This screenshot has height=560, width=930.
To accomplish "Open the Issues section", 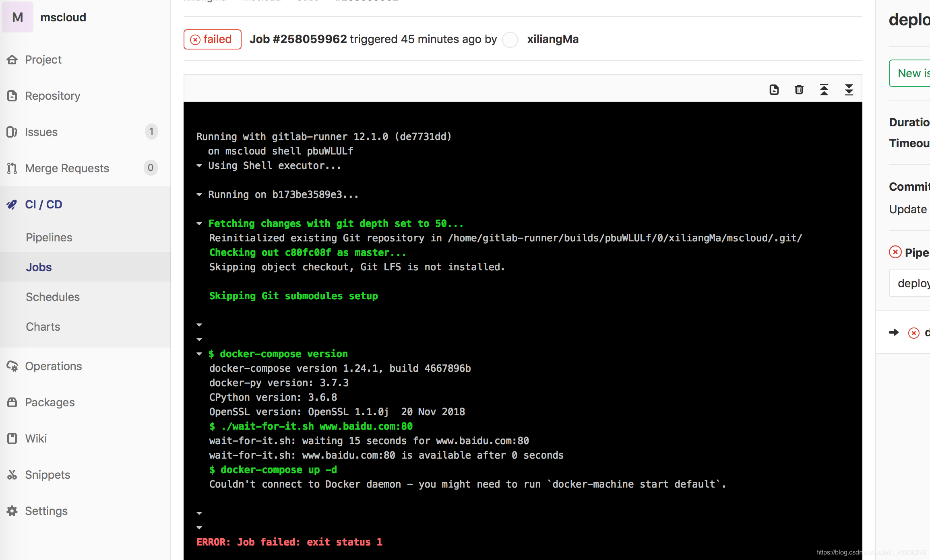I will [41, 132].
